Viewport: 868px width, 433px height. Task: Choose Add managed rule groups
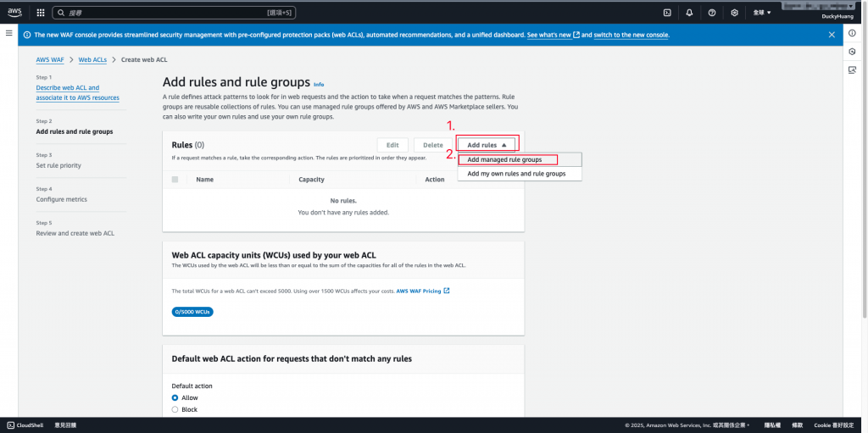[x=520, y=159]
